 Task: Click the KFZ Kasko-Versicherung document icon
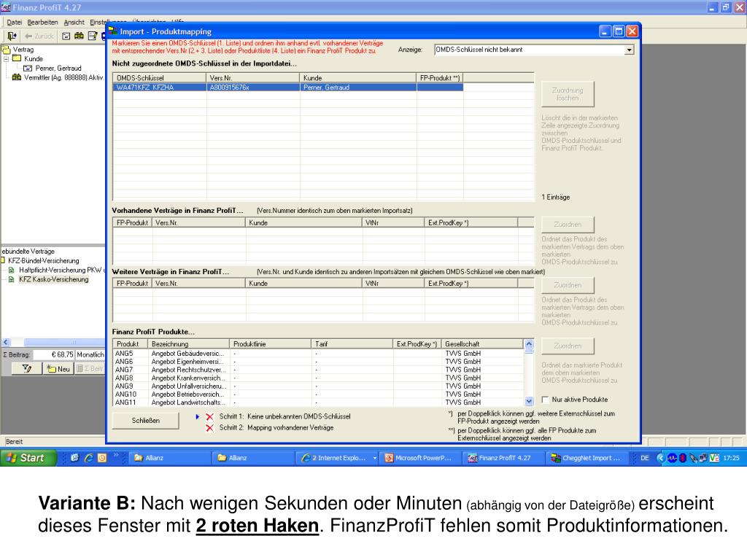tap(12, 279)
